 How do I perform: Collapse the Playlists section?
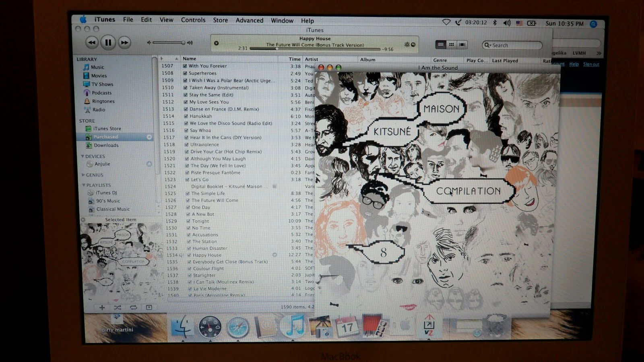click(84, 185)
